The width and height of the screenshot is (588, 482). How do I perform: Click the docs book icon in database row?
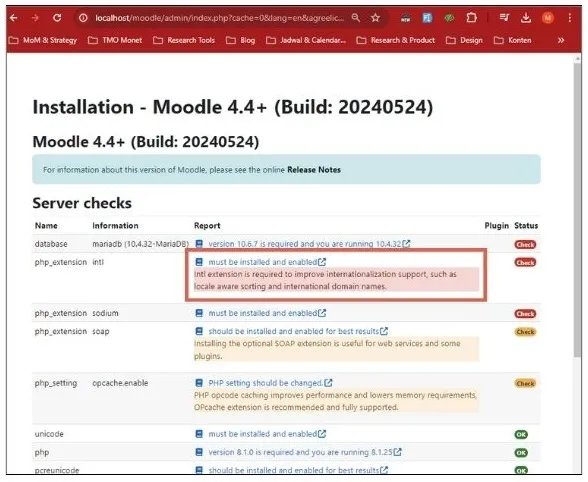[199, 244]
